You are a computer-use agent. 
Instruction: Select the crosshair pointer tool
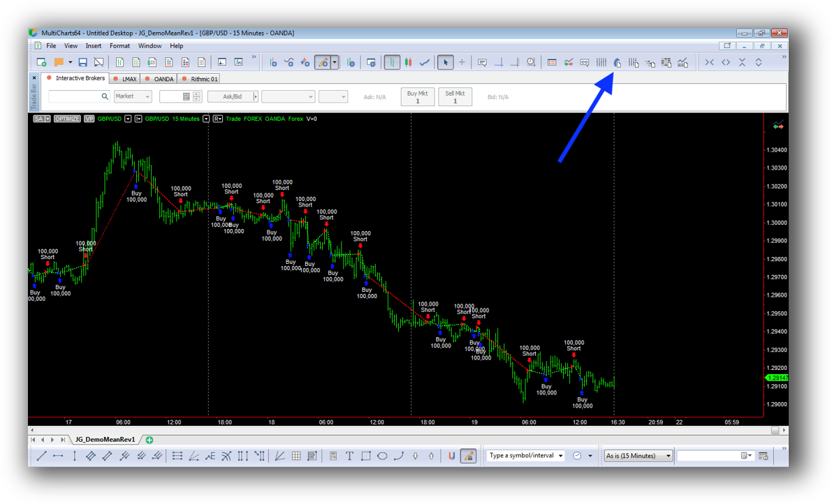click(x=462, y=63)
